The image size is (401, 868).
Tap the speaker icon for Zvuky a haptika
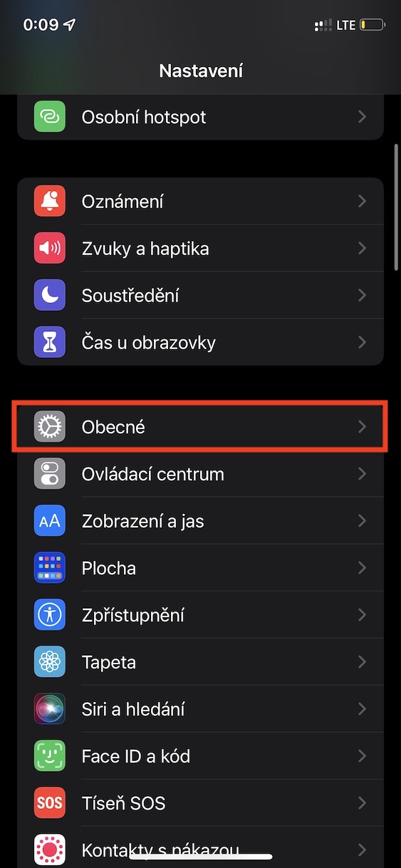50,248
